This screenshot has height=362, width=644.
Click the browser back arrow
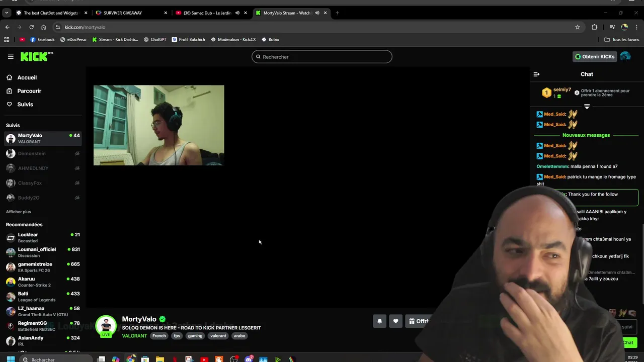pyautogui.click(x=7, y=27)
